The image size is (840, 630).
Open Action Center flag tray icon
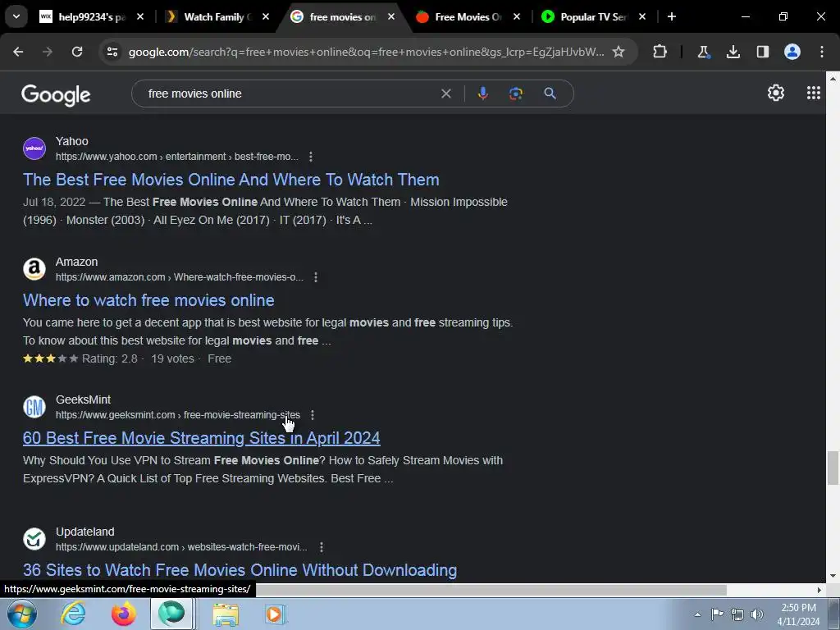(x=717, y=614)
